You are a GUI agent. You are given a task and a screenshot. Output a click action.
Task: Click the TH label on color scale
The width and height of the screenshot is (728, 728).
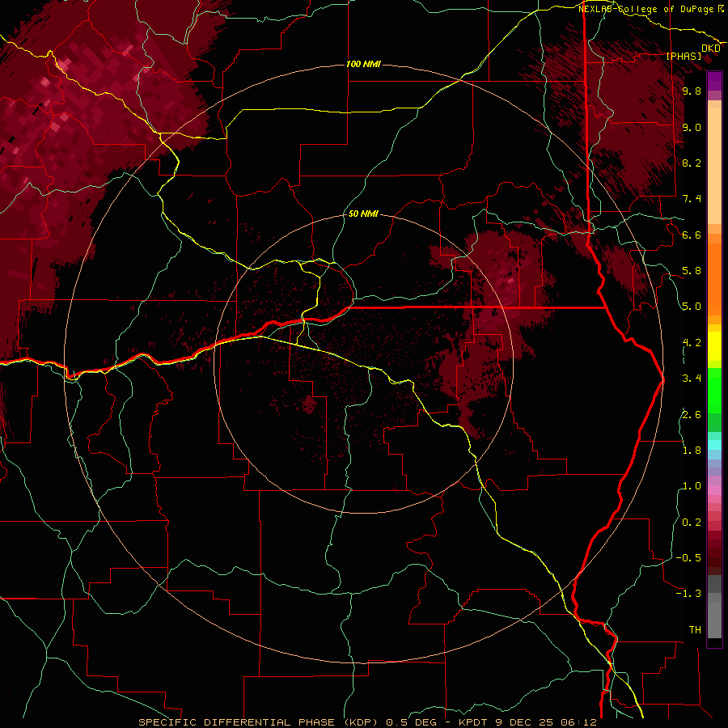click(695, 630)
